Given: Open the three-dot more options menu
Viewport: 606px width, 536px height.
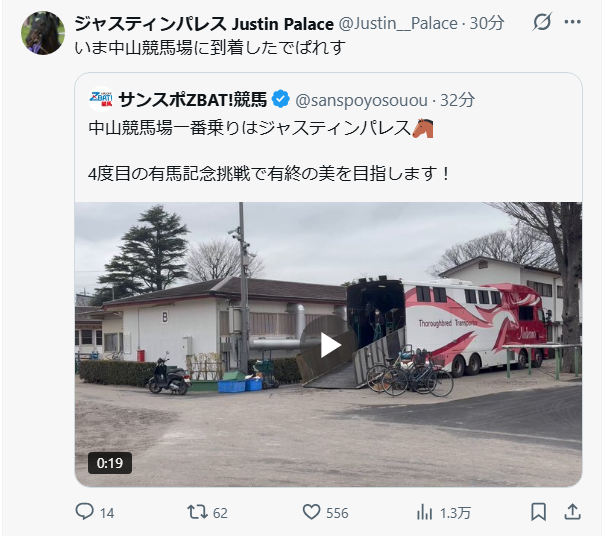Looking at the screenshot, I should 572,22.
